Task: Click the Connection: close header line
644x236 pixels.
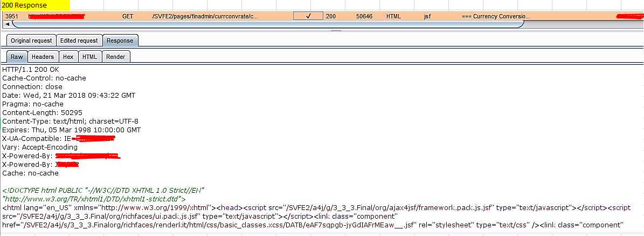Action: (32, 86)
